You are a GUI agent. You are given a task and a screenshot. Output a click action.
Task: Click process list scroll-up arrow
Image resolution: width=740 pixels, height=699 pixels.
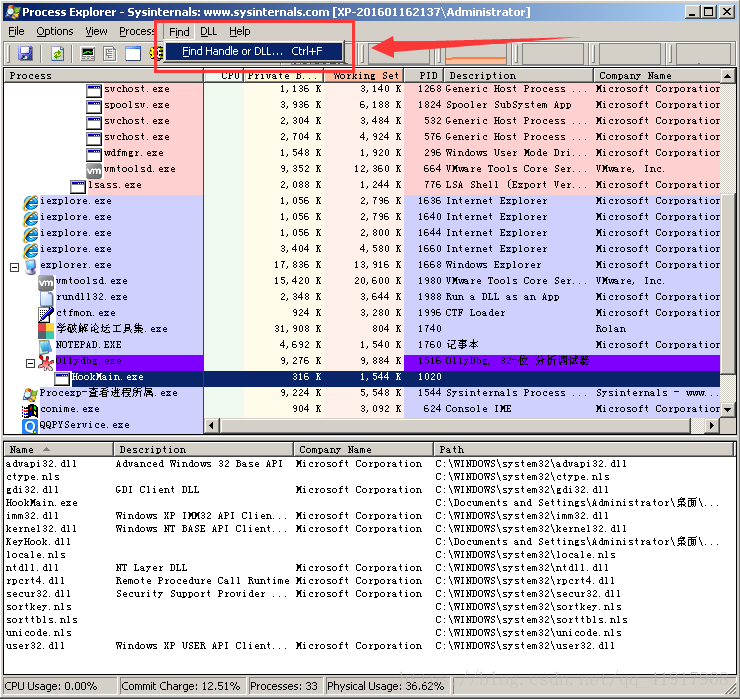[728, 76]
